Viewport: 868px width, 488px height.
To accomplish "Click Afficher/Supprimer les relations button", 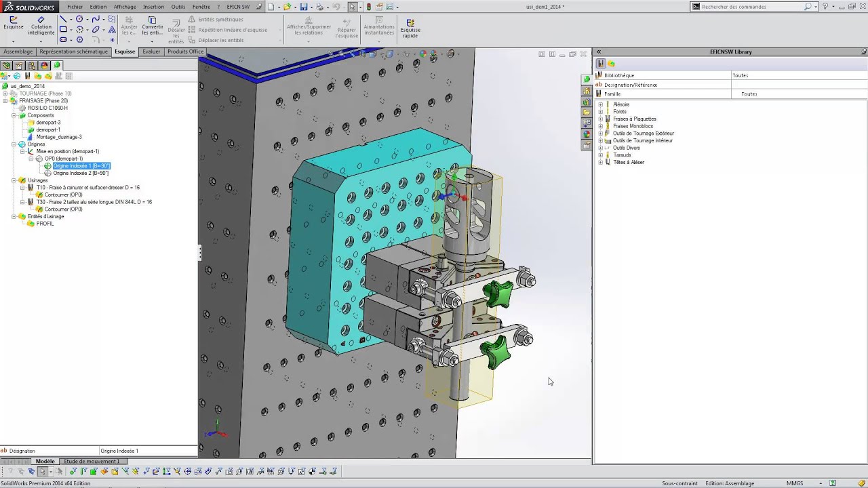I will click(309, 27).
